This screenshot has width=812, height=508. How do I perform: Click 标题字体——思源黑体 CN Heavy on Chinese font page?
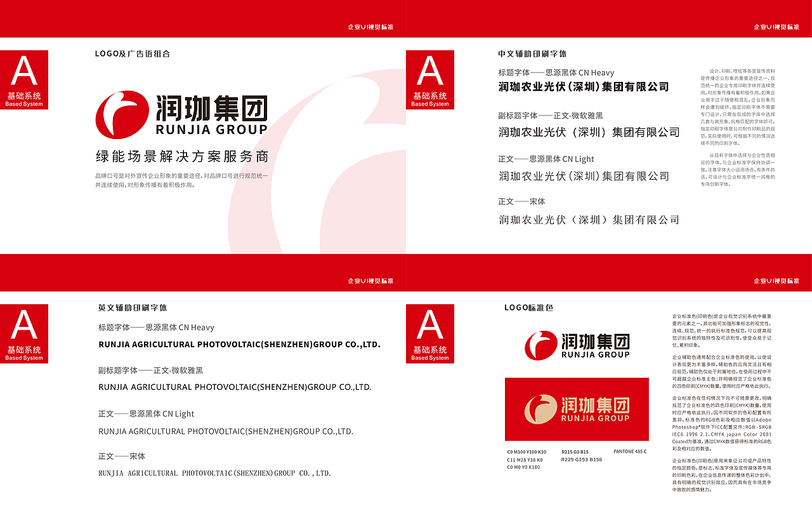[x=556, y=73]
